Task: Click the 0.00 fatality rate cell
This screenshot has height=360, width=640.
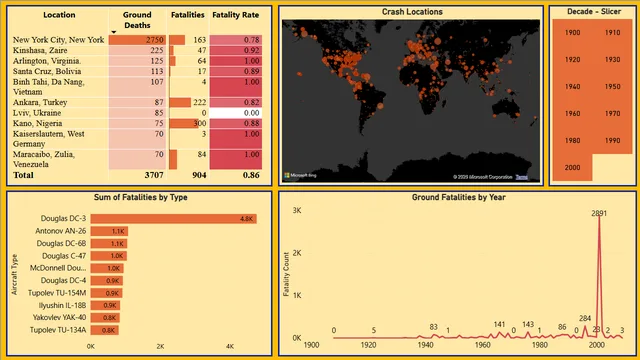Action: tap(236, 113)
